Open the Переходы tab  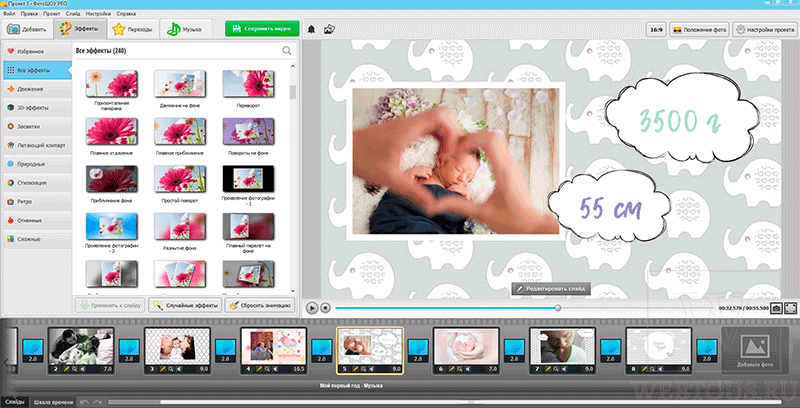pyautogui.click(x=134, y=30)
